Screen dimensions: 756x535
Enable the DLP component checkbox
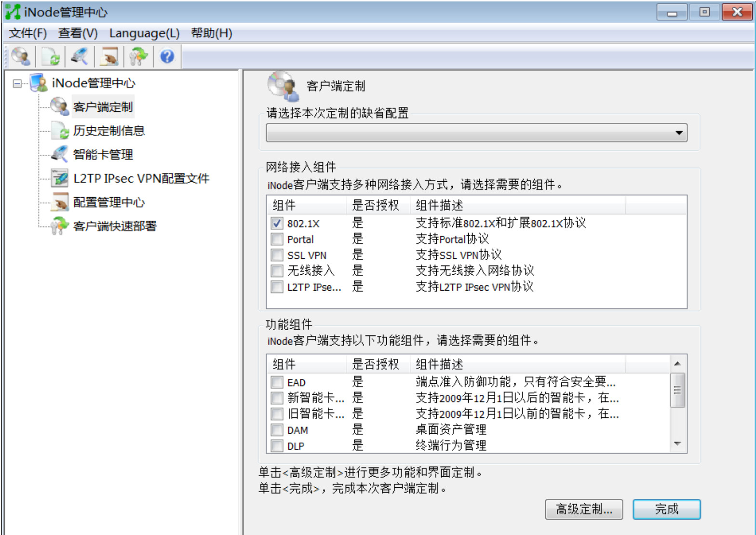pos(277,446)
